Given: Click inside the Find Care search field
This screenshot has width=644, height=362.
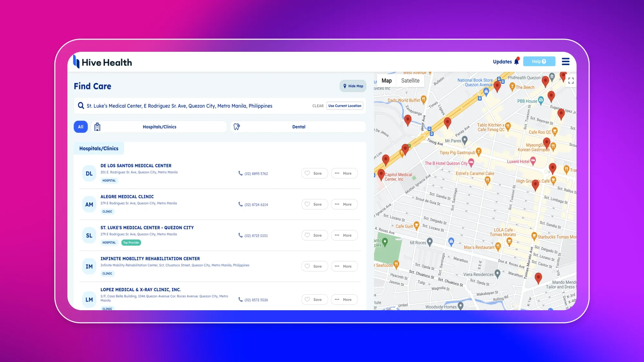Looking at the screenshot, I should point(193,106).
